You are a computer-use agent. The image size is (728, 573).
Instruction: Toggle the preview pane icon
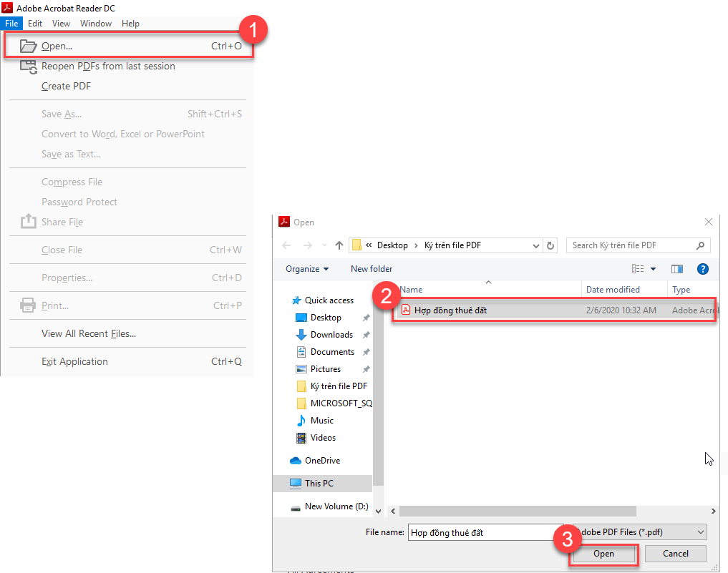(677, 268)
